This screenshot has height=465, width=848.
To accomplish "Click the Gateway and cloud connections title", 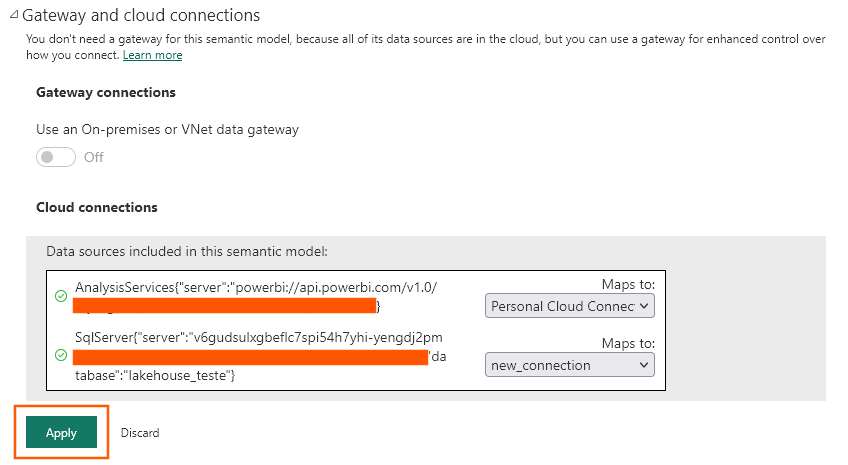I will (x=141, y=16).
